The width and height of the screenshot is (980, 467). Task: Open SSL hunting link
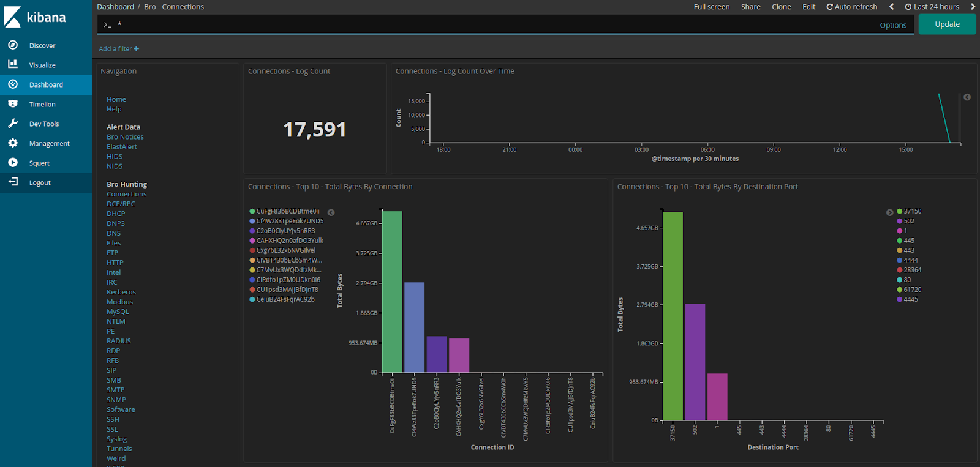[x=112, y=429]
